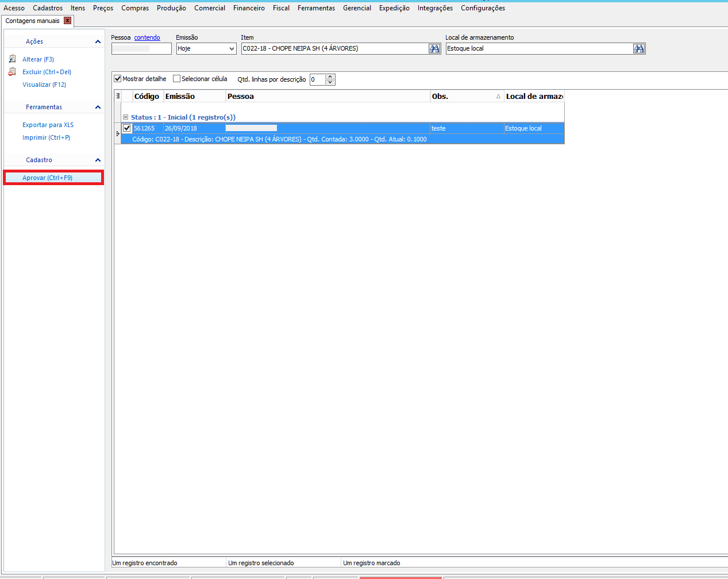Viewport: 728px width, 579px height.
Task: Open Item search binoculars icon
Action: point(434,49)
